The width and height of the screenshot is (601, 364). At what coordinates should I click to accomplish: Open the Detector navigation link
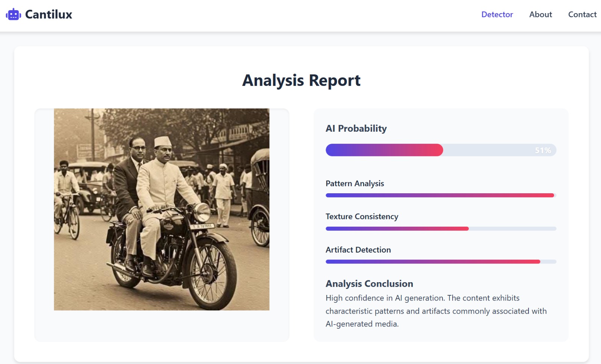497,15
